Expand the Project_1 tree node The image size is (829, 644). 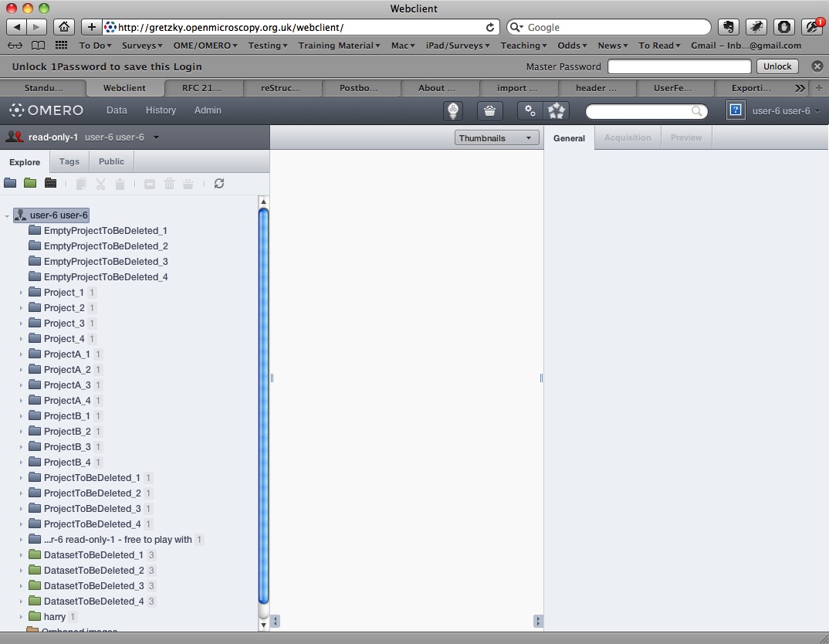[22, 293]
